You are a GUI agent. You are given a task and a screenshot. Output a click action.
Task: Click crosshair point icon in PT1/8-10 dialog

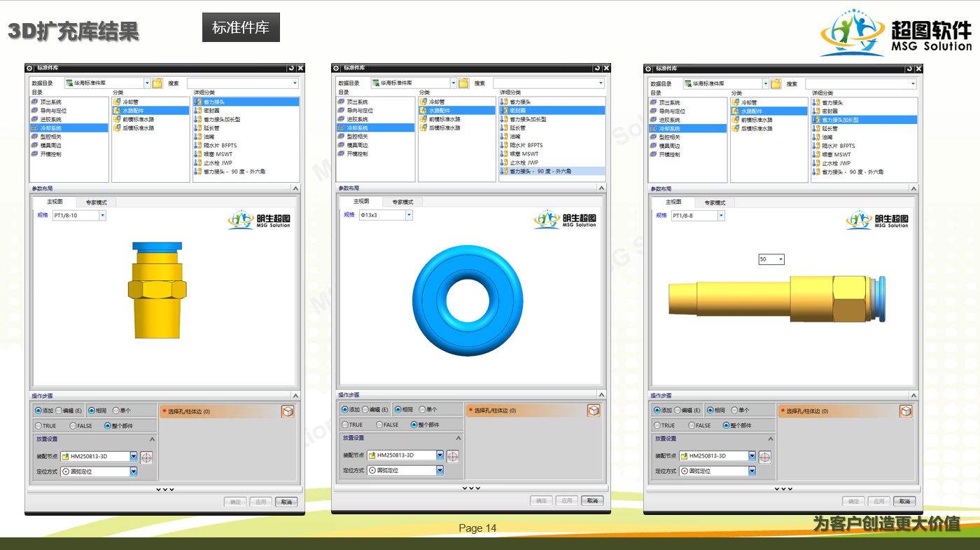tap(146, 458)
